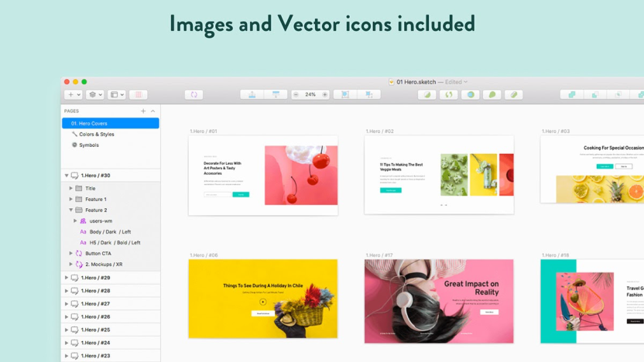This screenshot has width=644, height=362.
Task: Collapse the Feature 2 group
Action: [x=70, y=210]
